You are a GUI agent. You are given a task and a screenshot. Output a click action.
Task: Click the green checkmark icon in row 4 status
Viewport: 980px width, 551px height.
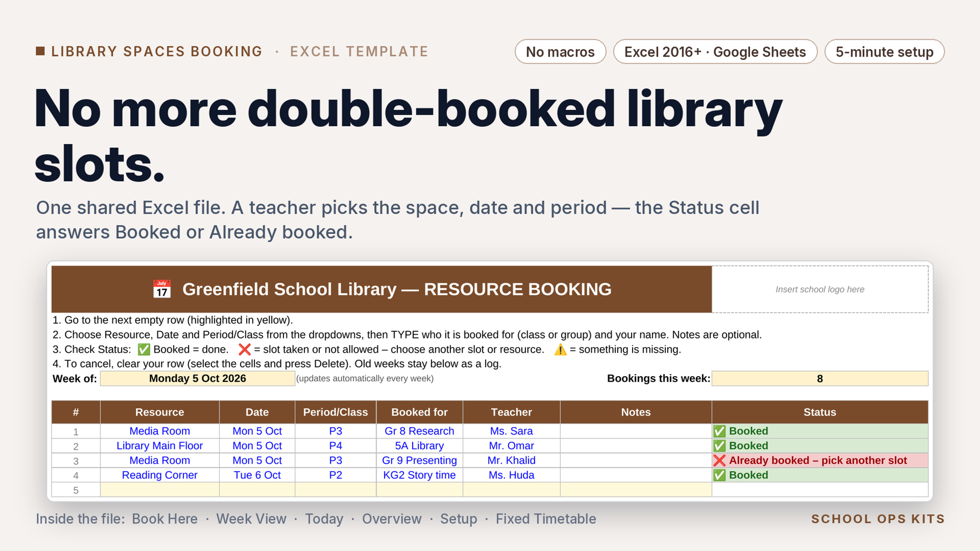[719, 475]
